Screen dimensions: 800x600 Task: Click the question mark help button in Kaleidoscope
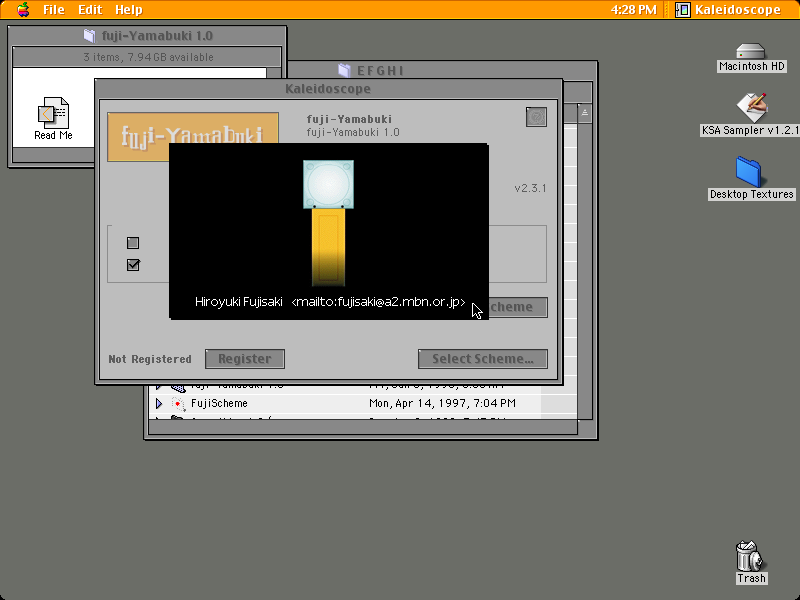536,117
